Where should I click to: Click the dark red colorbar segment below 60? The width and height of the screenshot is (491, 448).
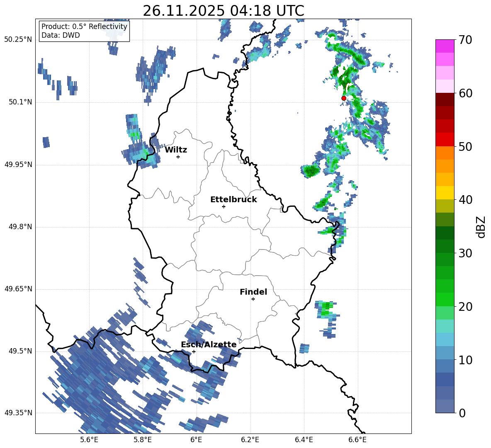[445, 100]
